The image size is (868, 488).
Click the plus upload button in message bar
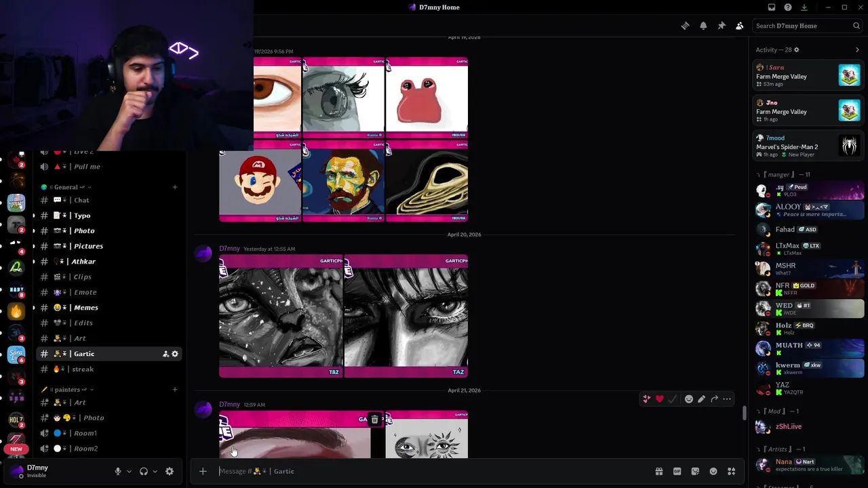click(203, 471)
